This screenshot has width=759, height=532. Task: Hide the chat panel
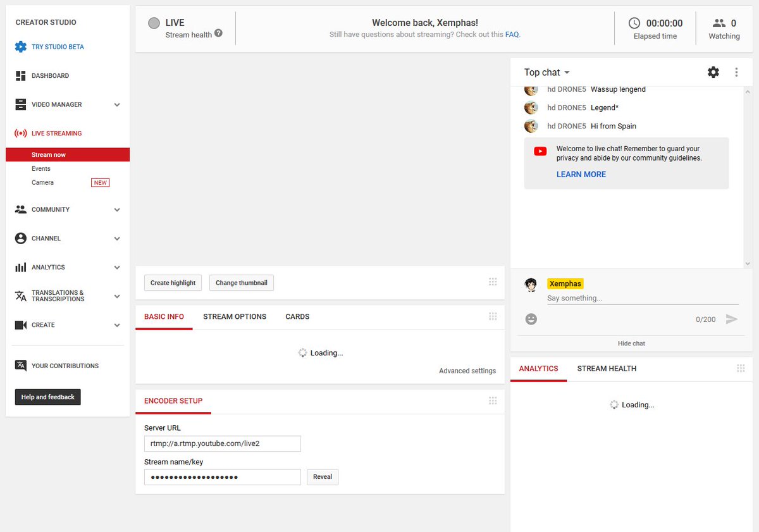(631, 343)
